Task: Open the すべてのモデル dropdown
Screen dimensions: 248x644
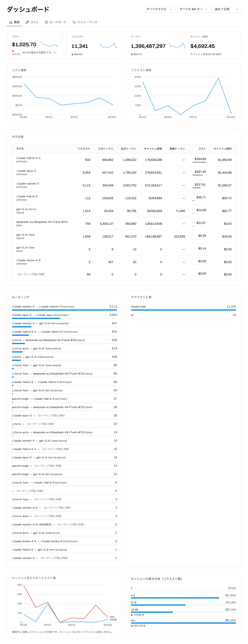Action: coord(159,9)
